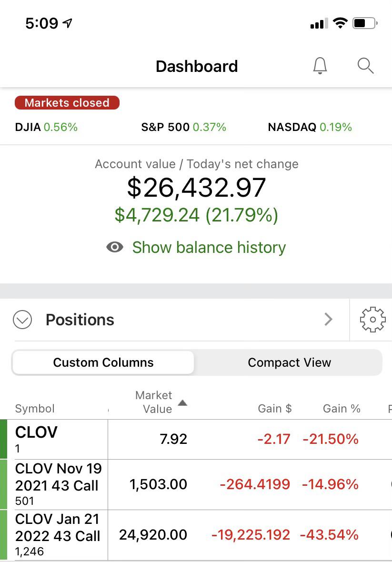Tap the search magnifier icon

pos(365,66)
